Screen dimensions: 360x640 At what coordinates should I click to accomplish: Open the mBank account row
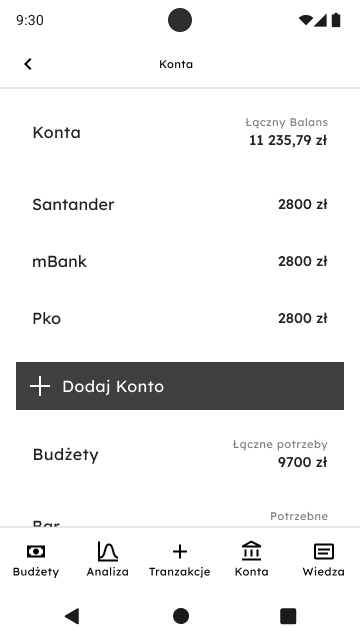pos(180,261)
